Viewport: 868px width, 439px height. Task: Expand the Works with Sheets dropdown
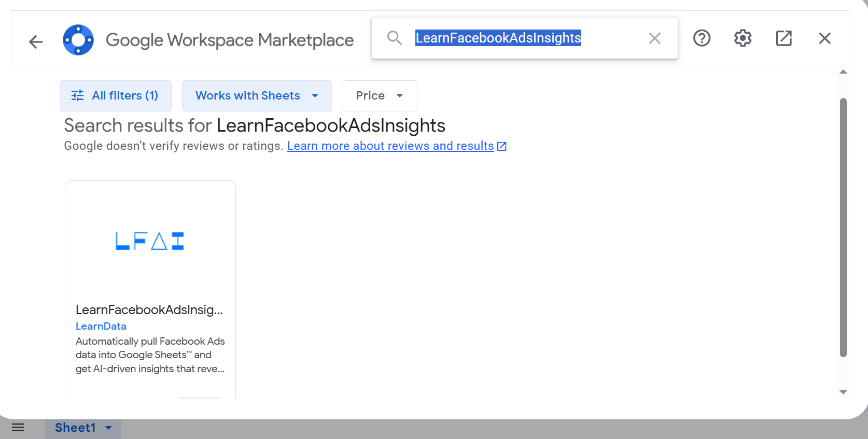pyautogui.click(x=257, y=96)
